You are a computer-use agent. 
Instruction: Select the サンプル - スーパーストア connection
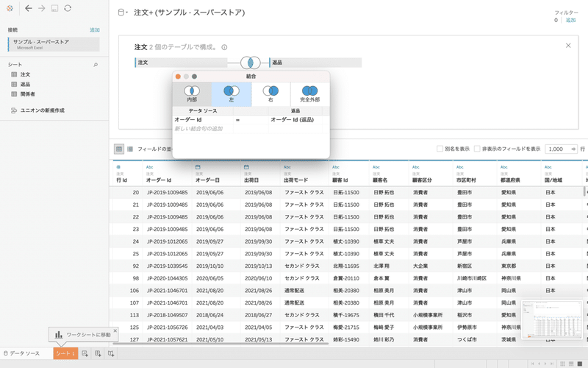pyautogui.click(x=54, y=44)
